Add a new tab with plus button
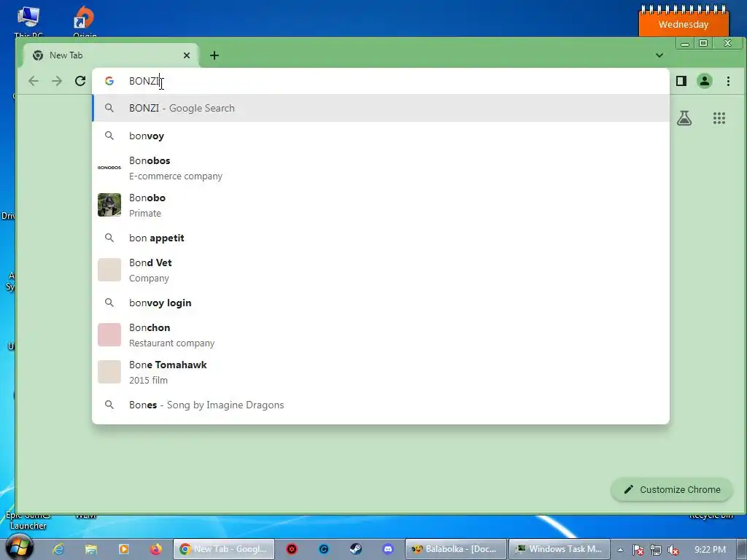 214,55
